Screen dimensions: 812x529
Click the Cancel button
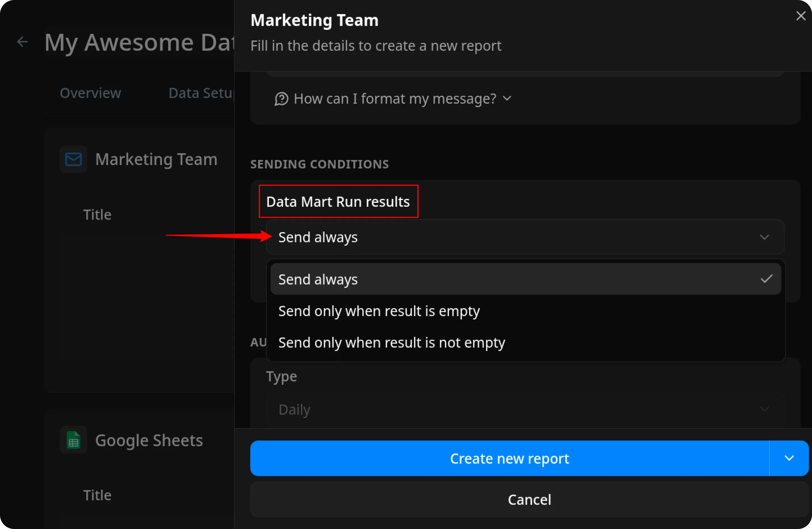pos(529,500)
